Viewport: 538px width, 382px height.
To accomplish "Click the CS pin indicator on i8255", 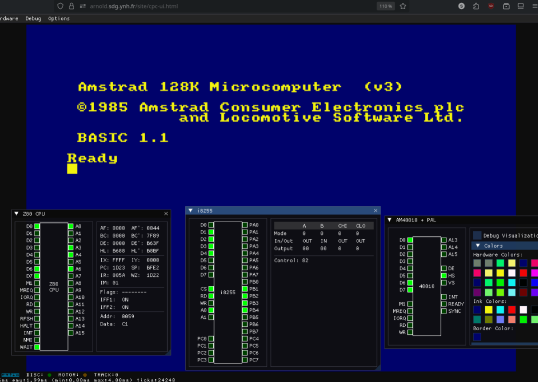I will [211, 289].
